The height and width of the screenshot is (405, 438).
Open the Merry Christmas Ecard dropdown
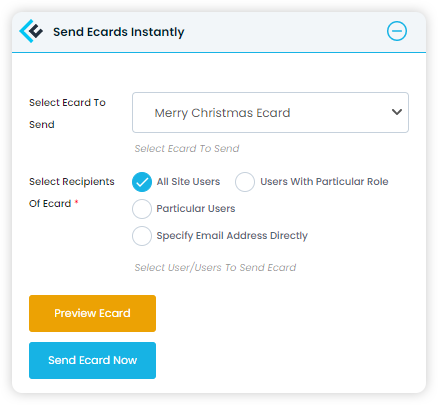point(270,112)
